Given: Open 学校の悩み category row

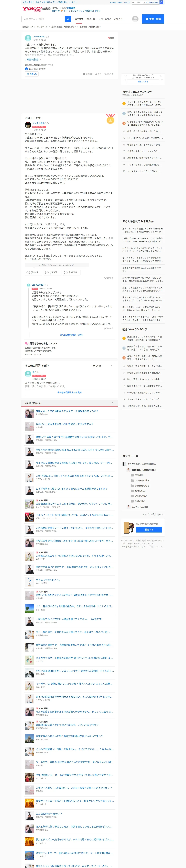Looking at the screenshot, I should tap(140, 501).
